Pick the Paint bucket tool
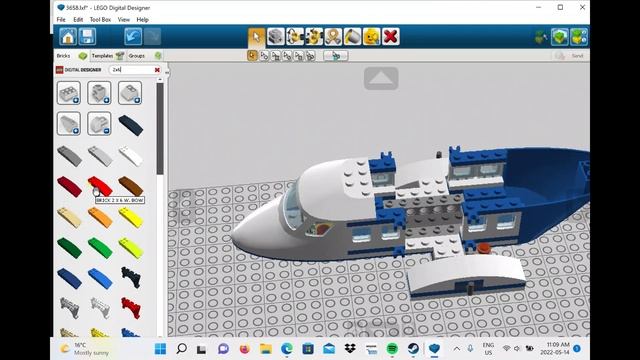The width and height of the screenshot is (640, 360). (352, 37)
